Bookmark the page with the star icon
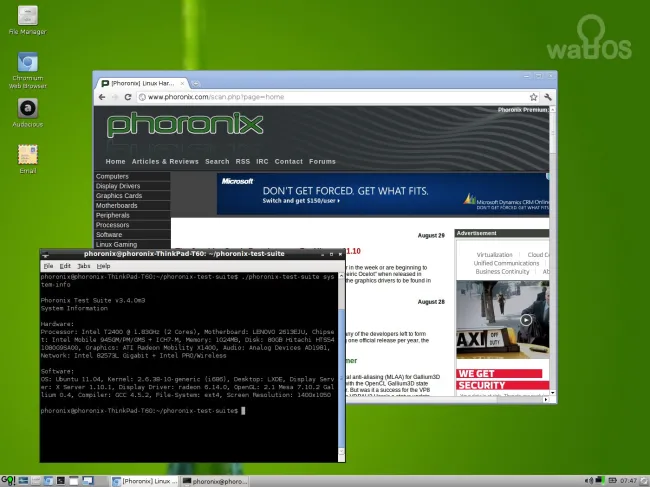Screen dimensions: 650x487 tap(533, 97)
